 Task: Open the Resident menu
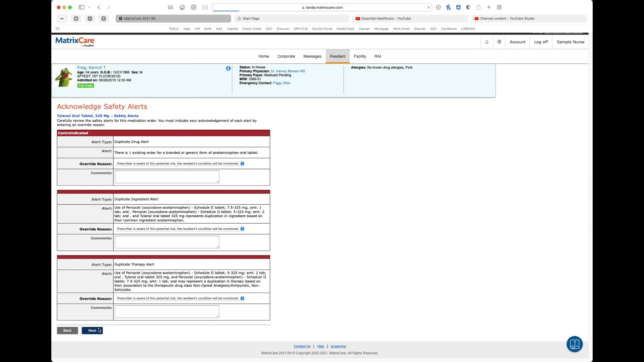click(x=338, y=56)
